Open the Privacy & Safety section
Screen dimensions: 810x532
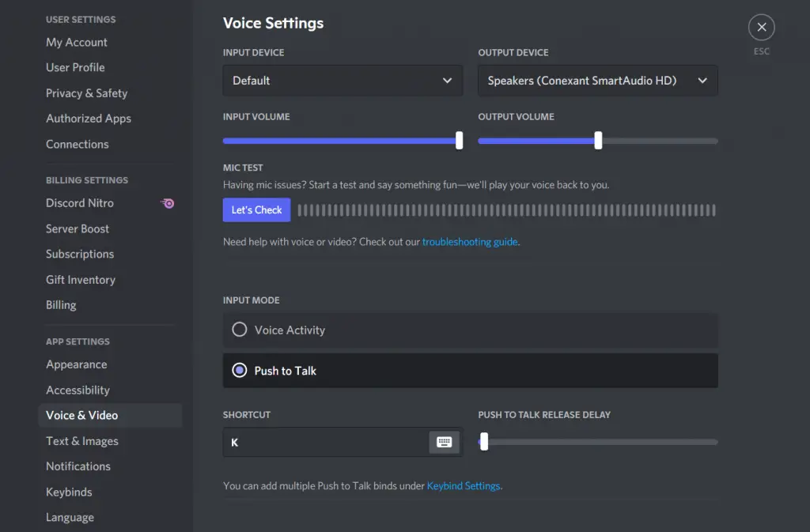[x=86, y=93]
